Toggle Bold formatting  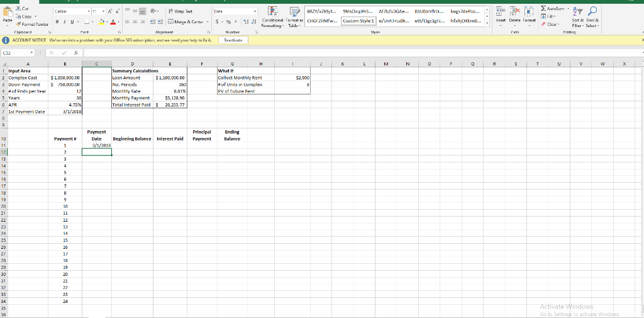coord(58,22)
